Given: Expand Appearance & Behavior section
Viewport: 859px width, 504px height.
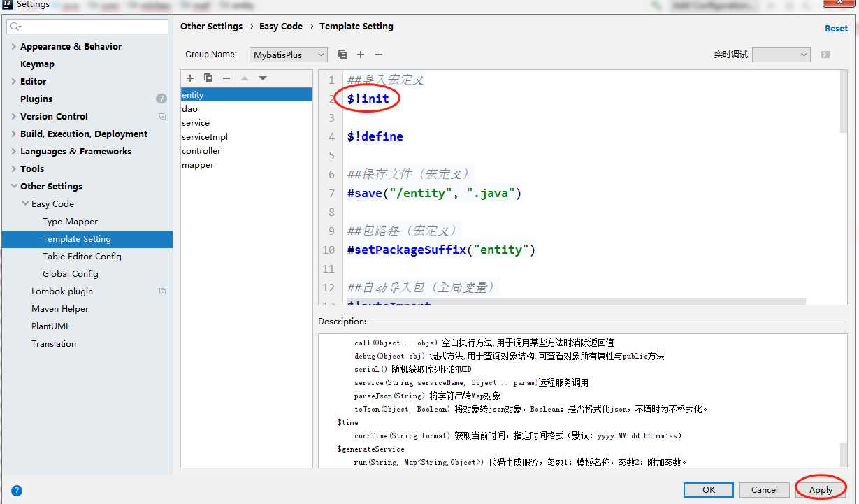Looking at the screenshot, I should click(14, 47).
